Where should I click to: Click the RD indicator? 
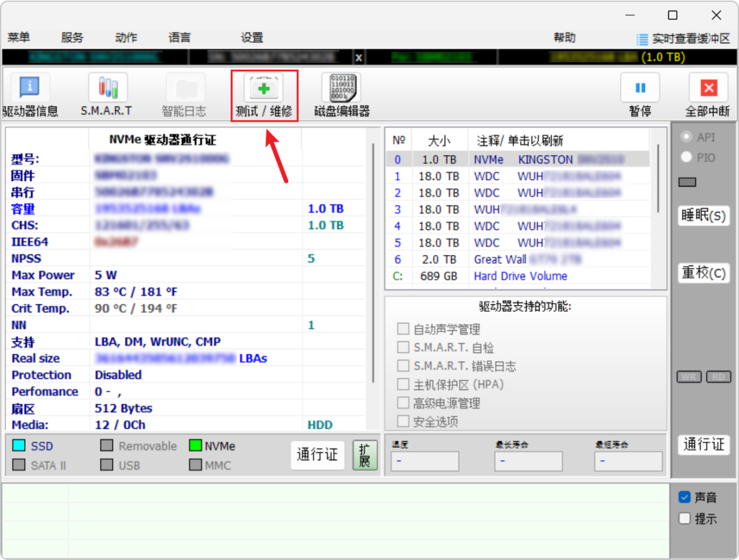[718, 377]
